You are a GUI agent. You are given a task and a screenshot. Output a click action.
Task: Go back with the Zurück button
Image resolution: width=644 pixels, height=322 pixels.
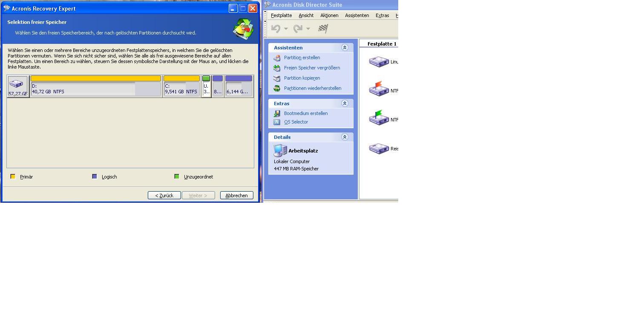[164, 195]
